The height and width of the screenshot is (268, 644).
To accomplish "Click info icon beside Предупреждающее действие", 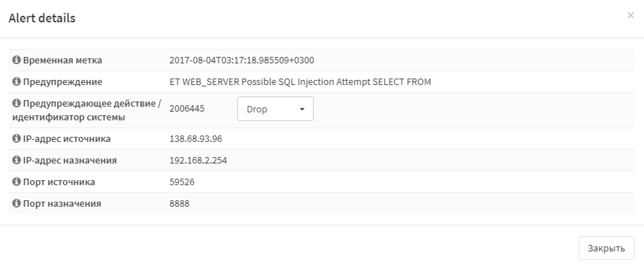I will point(16,103).
